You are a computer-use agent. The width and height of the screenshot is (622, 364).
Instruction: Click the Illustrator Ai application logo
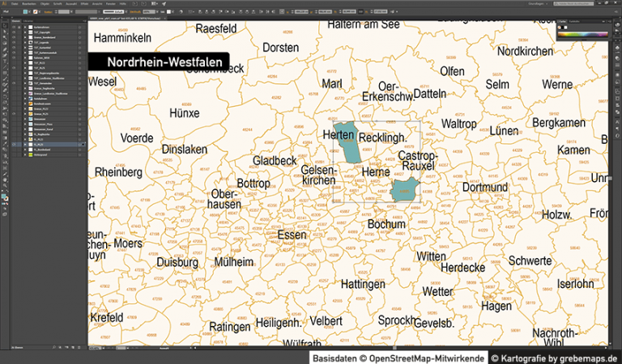click(x=5, y=3)
